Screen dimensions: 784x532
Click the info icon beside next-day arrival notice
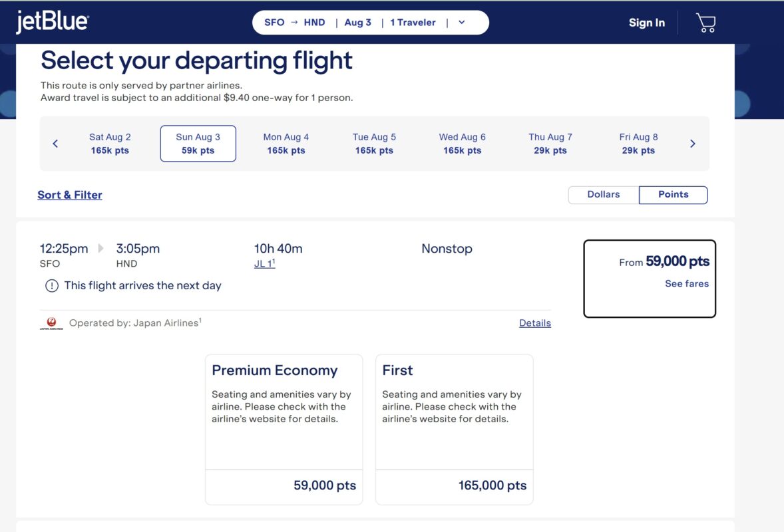(x=52, y=285)
